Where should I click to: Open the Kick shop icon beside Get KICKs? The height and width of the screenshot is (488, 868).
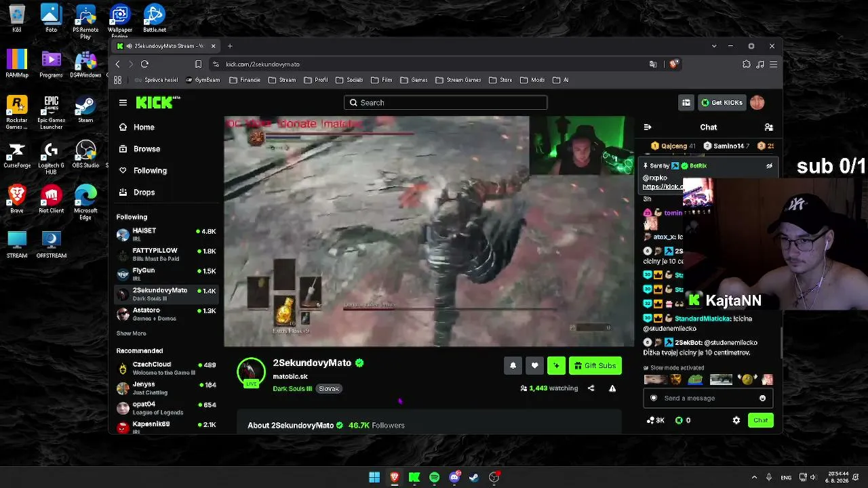tap(686, 102)
